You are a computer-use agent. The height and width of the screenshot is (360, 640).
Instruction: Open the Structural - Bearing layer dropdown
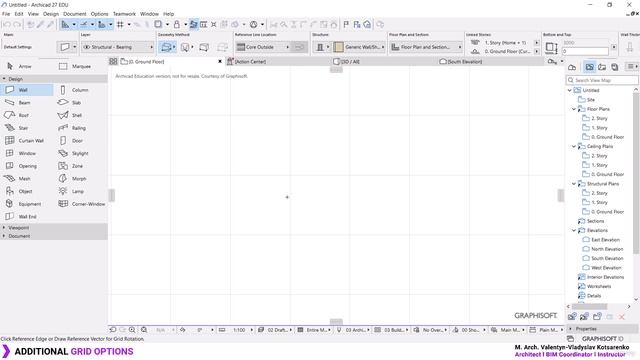pyautogui.click(x=117, y=47)
